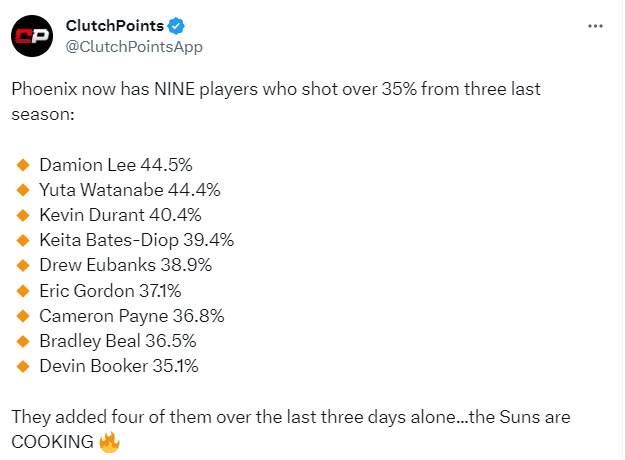
Task: Click the word COOKING in the tweet
Action: (53, 441)
